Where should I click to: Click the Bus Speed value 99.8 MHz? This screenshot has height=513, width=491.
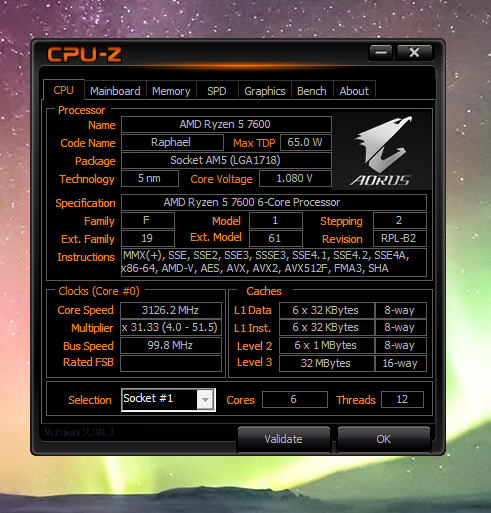(x=171, y=345)
